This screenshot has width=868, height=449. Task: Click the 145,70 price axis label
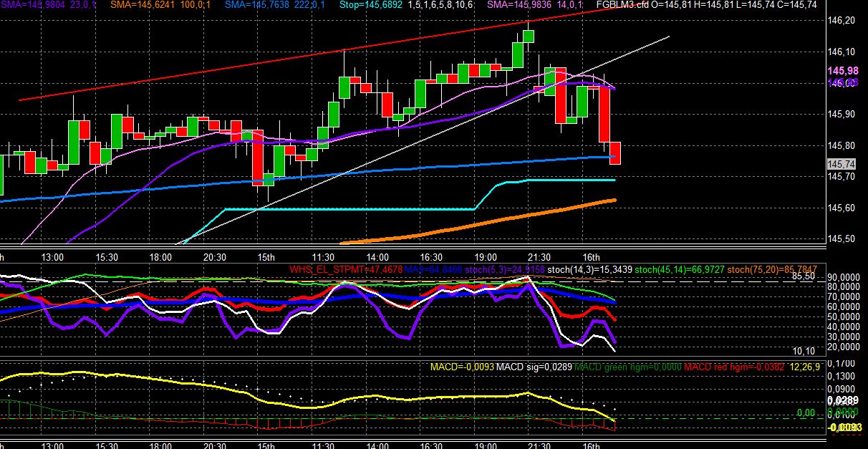coord(841,177)
